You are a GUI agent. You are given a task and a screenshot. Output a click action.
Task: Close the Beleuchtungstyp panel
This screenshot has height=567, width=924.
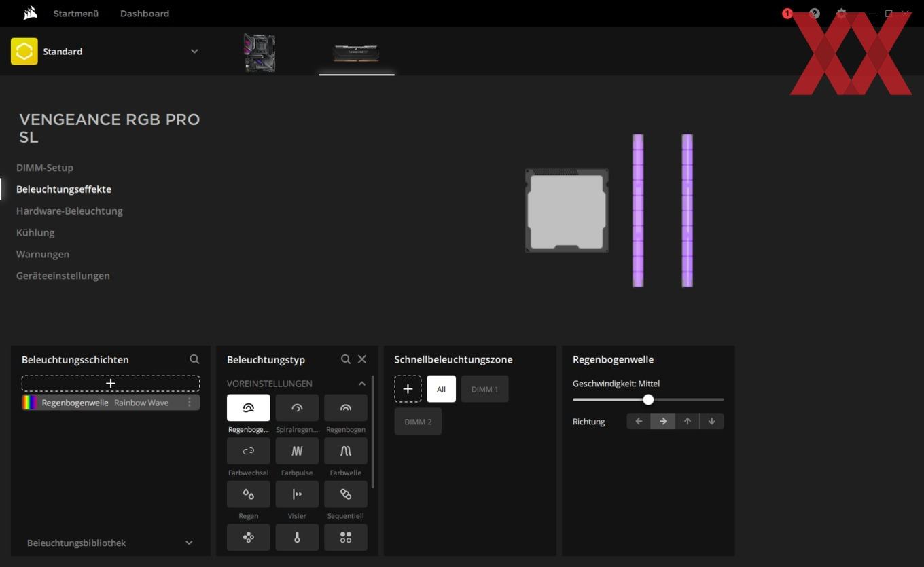click(362, 359)
